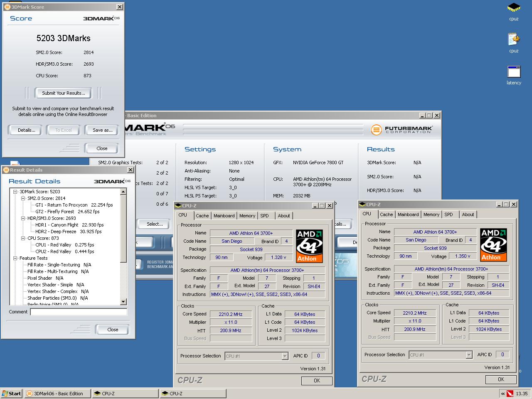Click the Result Details window title icon
Screen dimensions: 532x399
(x=6, y=170)
